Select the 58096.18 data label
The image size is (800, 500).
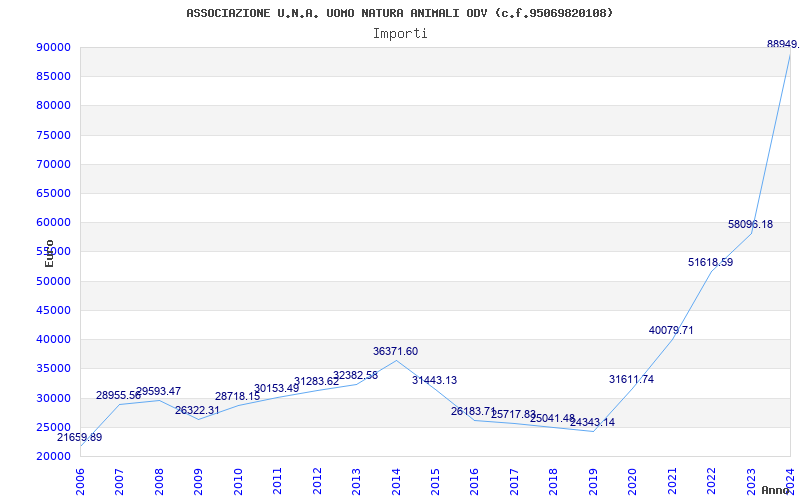tap(751, 224)
